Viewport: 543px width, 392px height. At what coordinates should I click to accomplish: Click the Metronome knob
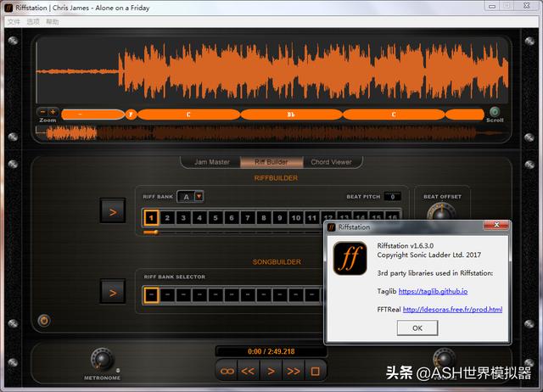tap(102, 359)
